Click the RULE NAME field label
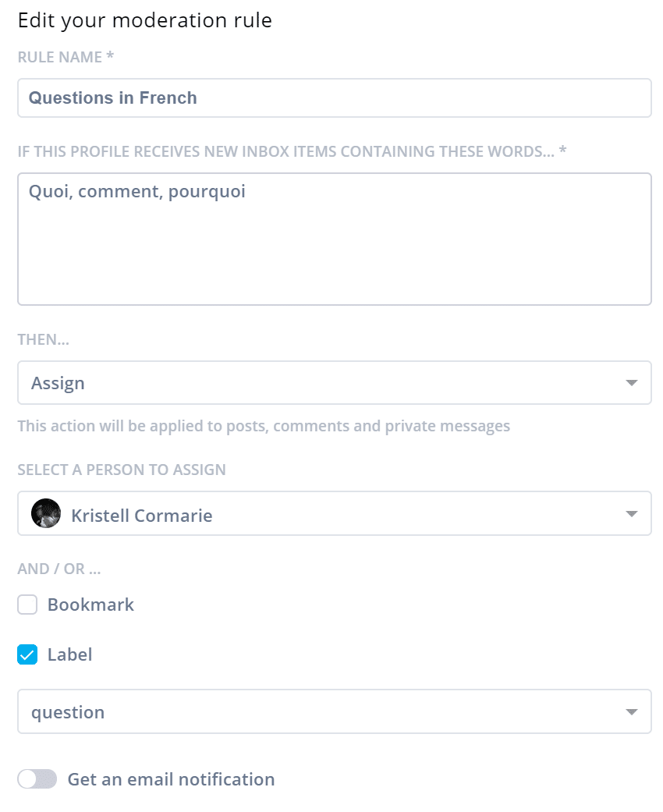 (66, 57)
